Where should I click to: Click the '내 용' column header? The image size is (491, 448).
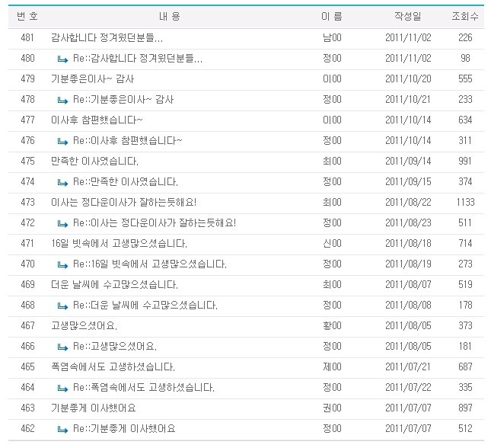(170, 16)
